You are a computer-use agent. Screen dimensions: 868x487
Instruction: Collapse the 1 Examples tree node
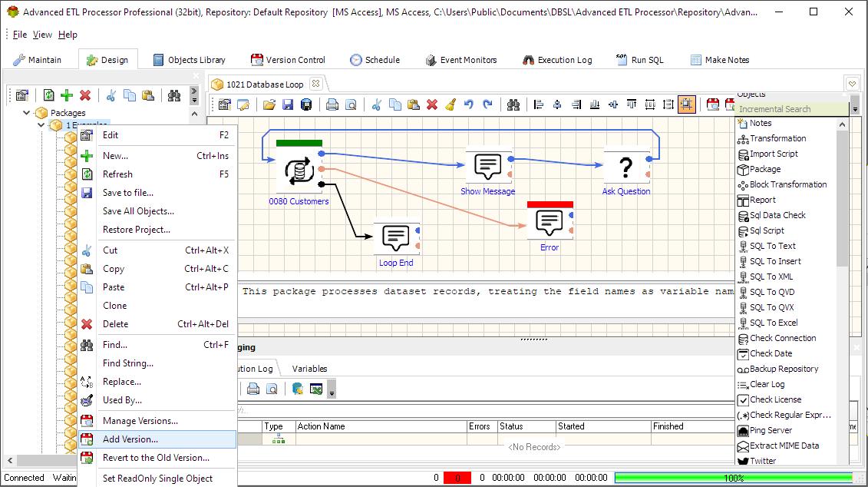pyautogui.click(x=41, y=125)
